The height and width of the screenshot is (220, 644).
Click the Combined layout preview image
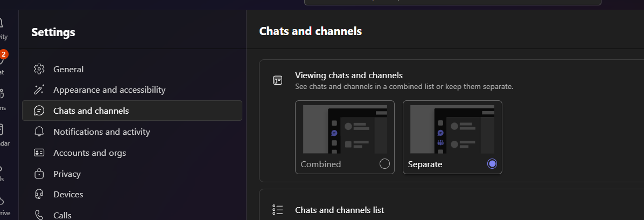coord(345,129)
